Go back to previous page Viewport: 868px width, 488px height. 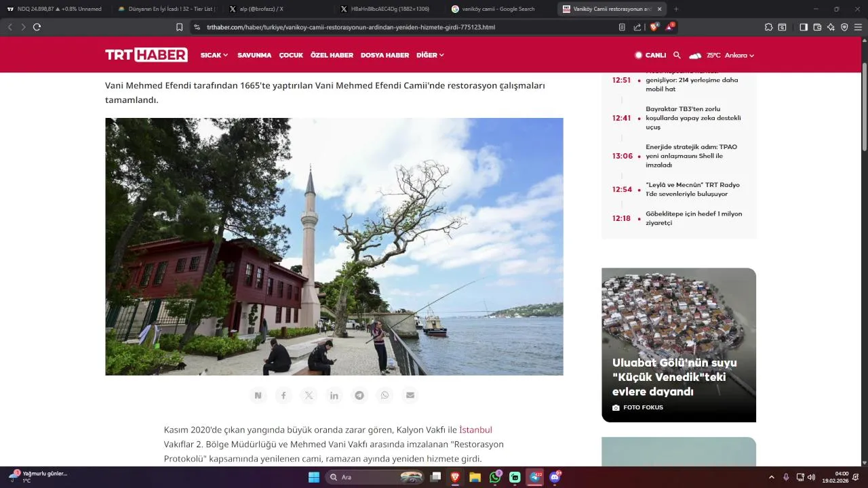tap(9, 27)
